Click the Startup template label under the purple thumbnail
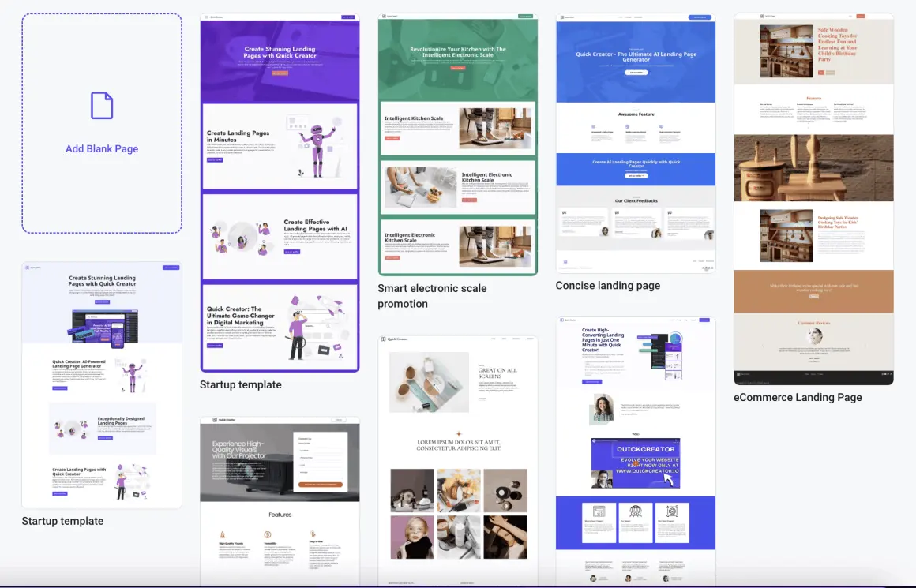 click(x=240, y=385)
